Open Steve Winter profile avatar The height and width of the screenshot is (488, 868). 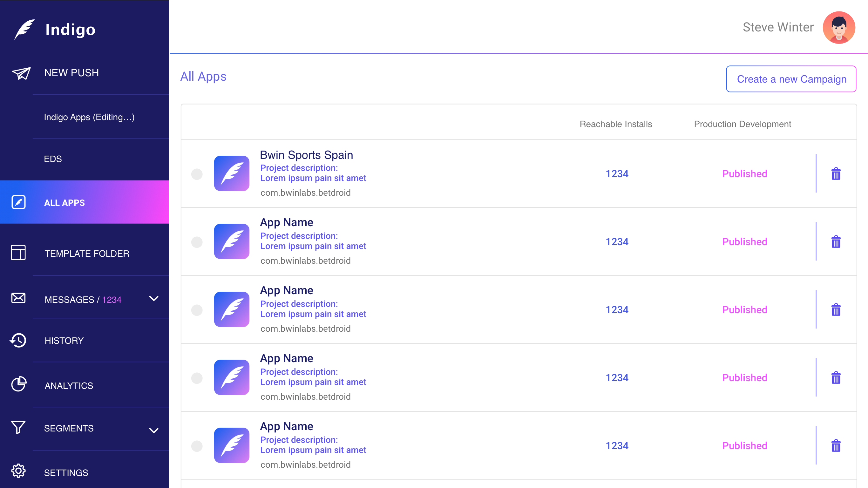[x=838, y=27]
